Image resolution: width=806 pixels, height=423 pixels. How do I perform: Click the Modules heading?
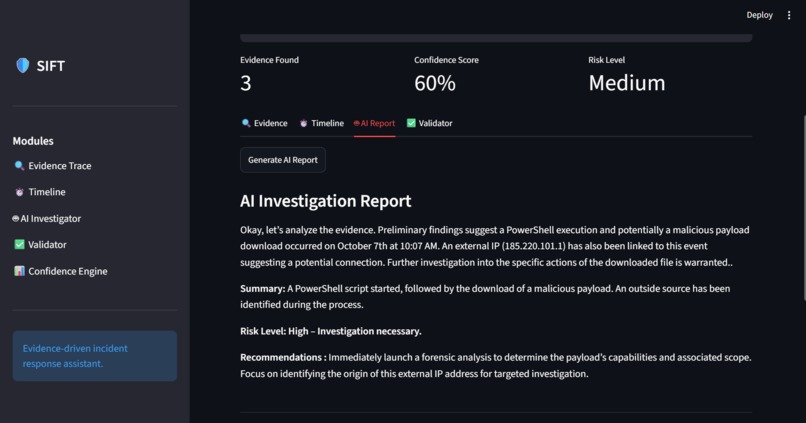tap(33, 141)
